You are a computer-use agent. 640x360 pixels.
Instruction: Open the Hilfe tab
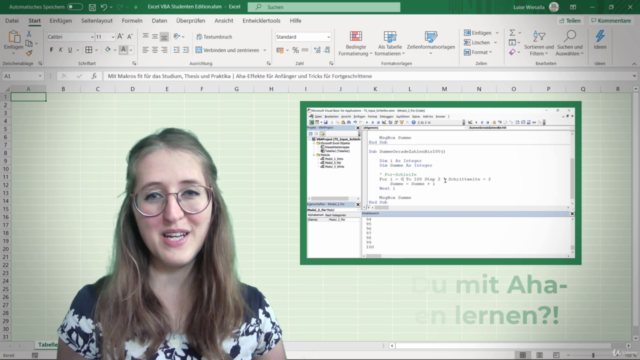pyautogui.click(x=295, y=20)
